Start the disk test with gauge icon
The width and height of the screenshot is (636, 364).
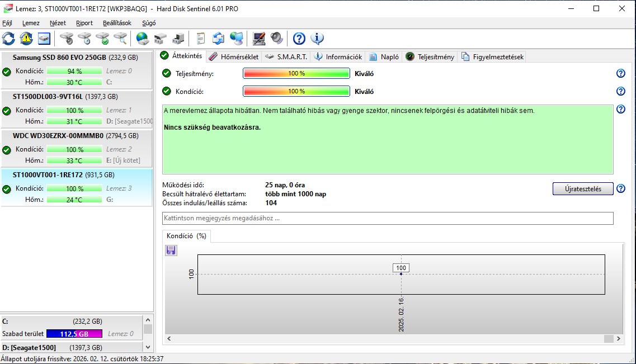click(x=67, y=39)
